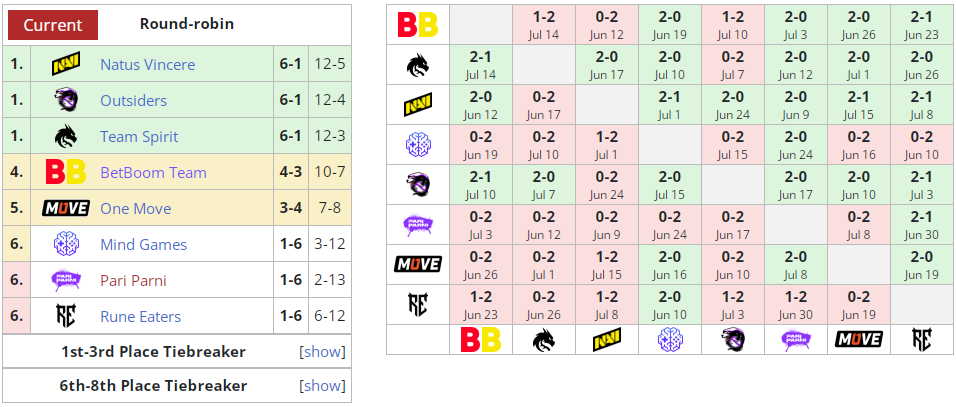
Task: Click the Pari Parni logo in standings
Action: 66,281
